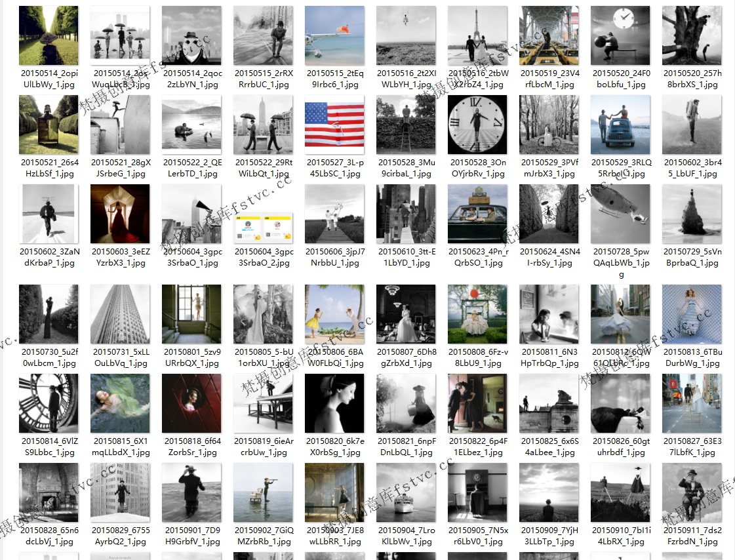Viewport: 735px width, 560px height.
Task: Select the hedge lookout thumbnail 20150730_5u2f0wLbcm_1.jpg
Action: [49, 314]
